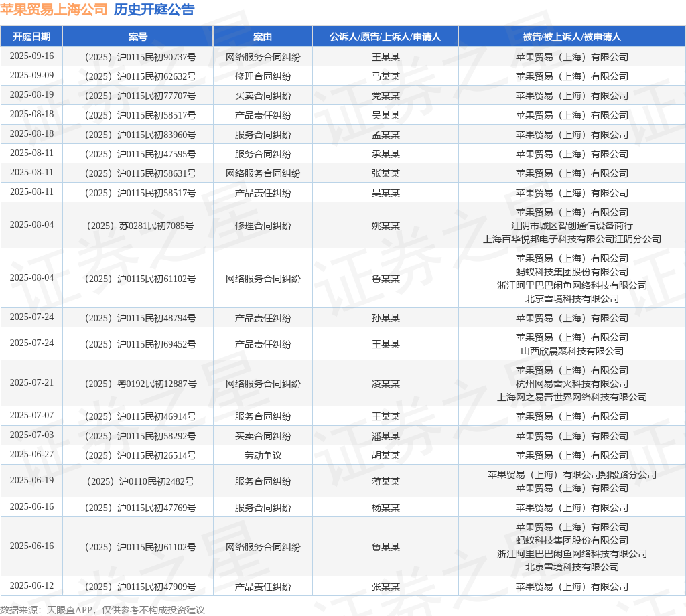Click defendant 苹果贸易（上海）有限公司翔殷路分公司

572,475
